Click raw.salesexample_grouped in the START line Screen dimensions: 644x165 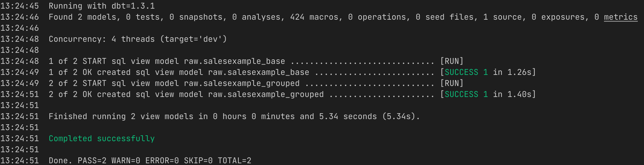coord(241,83)
